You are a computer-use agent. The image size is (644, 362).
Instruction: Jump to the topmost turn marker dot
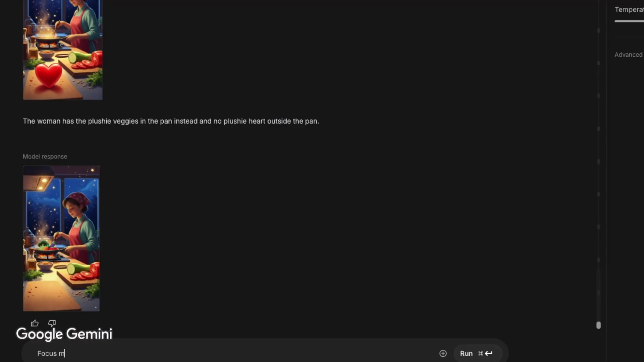tap(598, 31)
